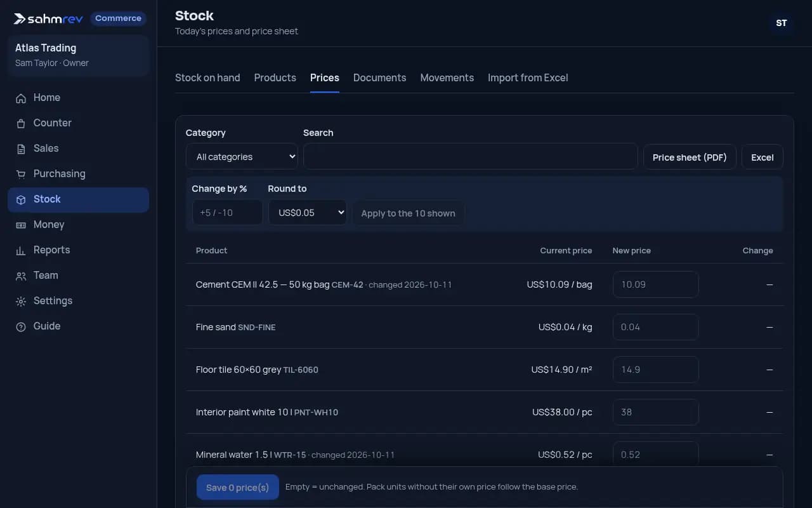
Task: Click the US$14.90 / m² price
Action: [562, 370]
